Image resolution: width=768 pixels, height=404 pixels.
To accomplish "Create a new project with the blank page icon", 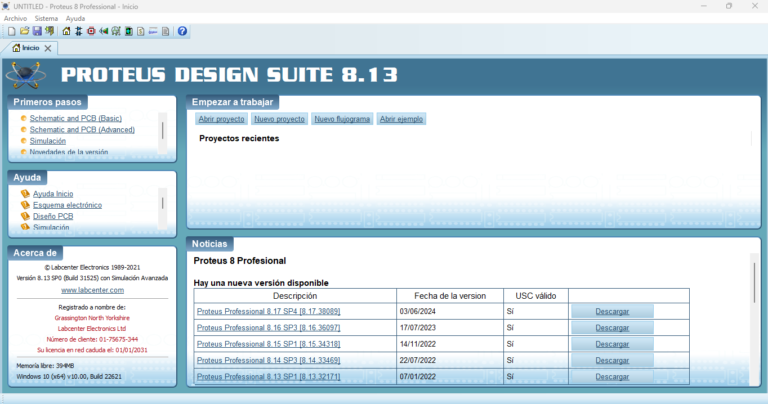I will point(11,31).
